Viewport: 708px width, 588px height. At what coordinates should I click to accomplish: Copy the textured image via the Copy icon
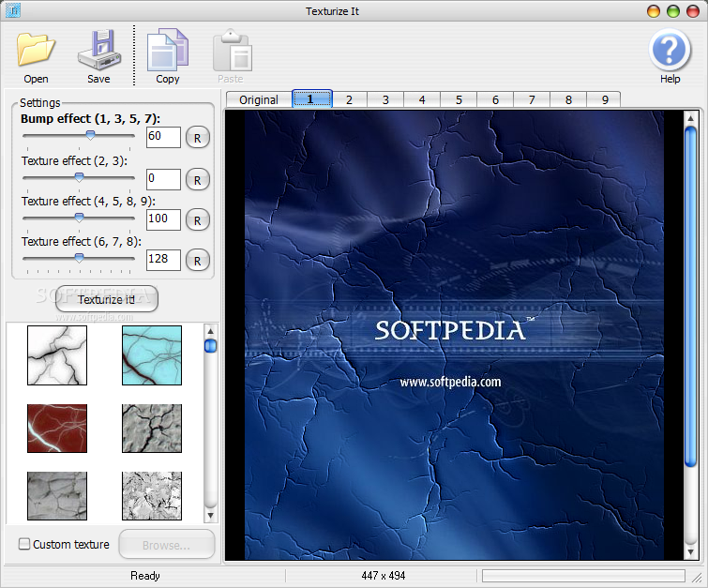pyautogui.click(x=168, y=50)
